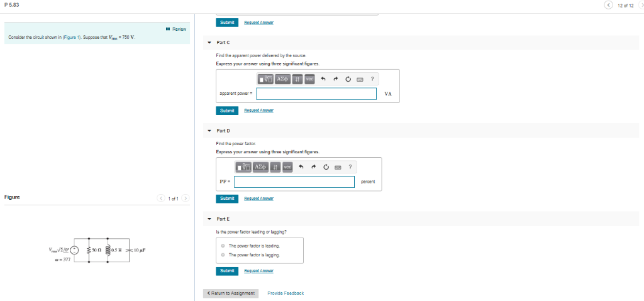Image resolution: width=644 pixels, height=301 pixels.
Task: Open the Review link
Action: tap(177, 29)
